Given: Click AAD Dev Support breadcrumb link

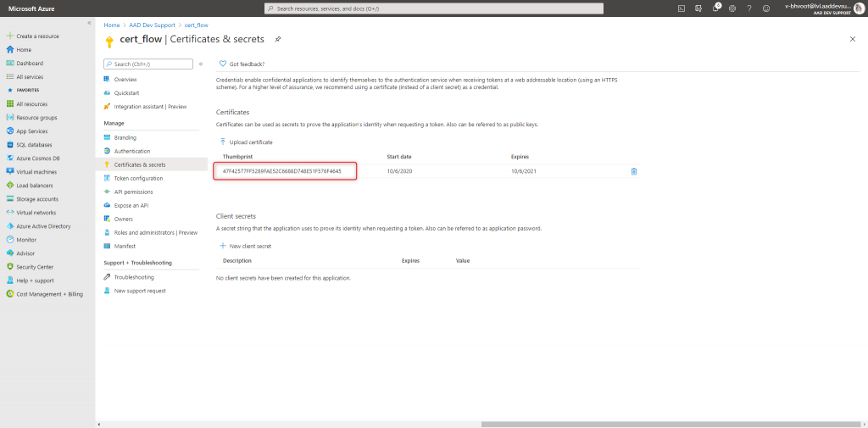Looking at the screenshot, I should coord(153,25).
